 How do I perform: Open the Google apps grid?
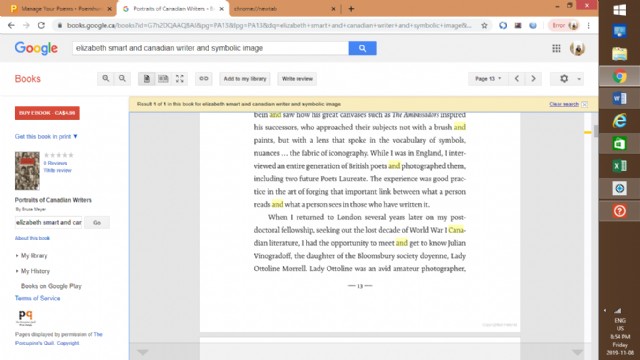[x=556, y=48]
